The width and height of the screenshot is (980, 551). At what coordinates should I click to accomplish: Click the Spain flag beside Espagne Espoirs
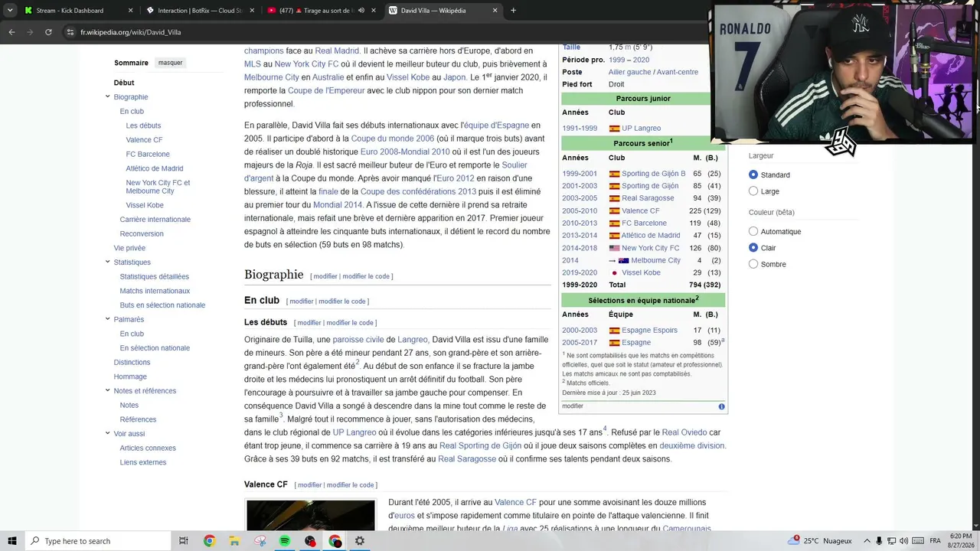[x=614, y=331]
